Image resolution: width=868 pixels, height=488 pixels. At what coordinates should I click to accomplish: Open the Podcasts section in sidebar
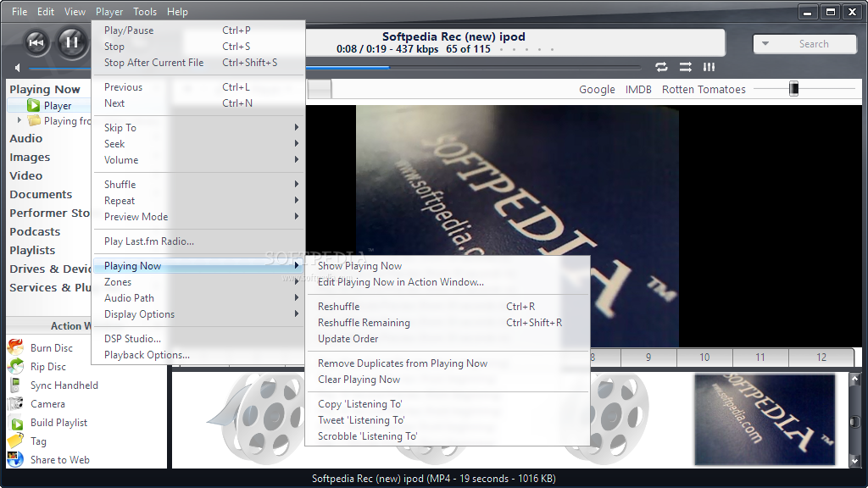click(35, 231)
